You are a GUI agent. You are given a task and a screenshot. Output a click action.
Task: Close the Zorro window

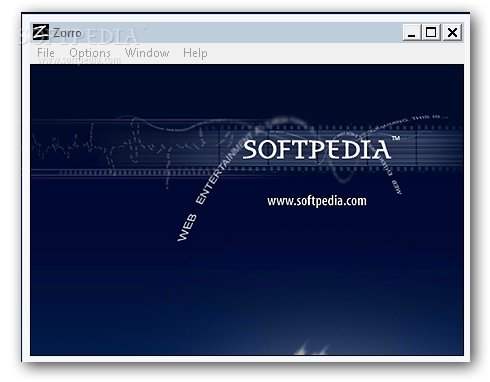pyautogui.click(x=452, y=33)
